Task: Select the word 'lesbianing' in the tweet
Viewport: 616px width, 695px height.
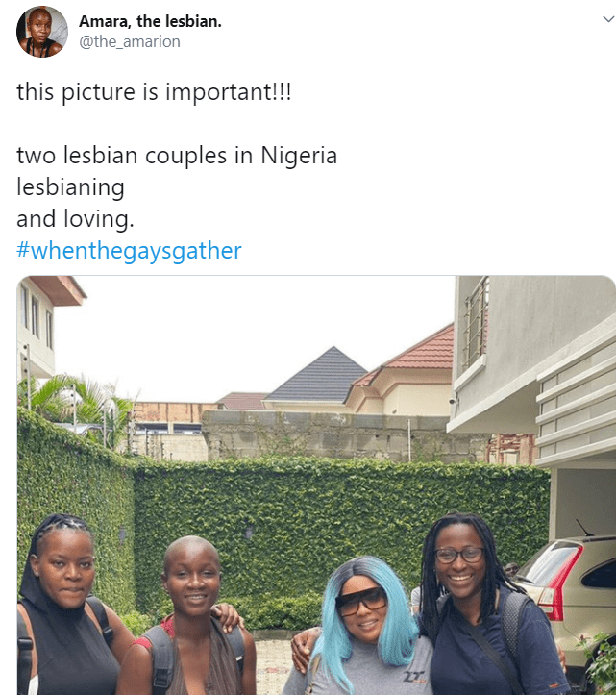Action: pos(70,187)
